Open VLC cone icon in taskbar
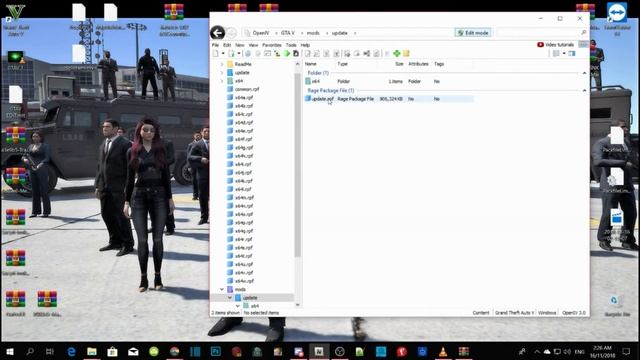This screenshot has height=360, width=640. 443,351
